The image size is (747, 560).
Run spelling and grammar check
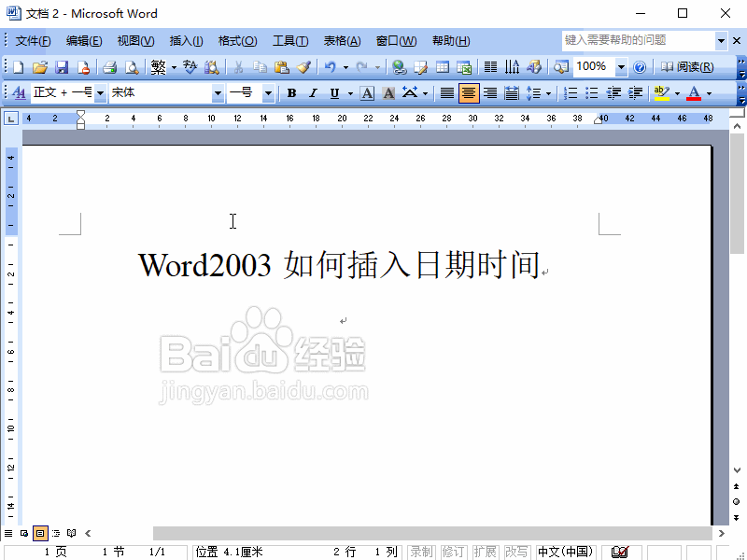tap(189, 66)
